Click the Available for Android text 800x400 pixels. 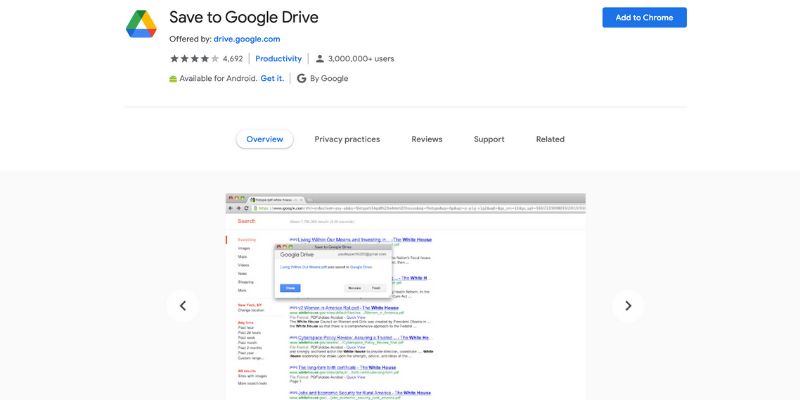[218, 79]
